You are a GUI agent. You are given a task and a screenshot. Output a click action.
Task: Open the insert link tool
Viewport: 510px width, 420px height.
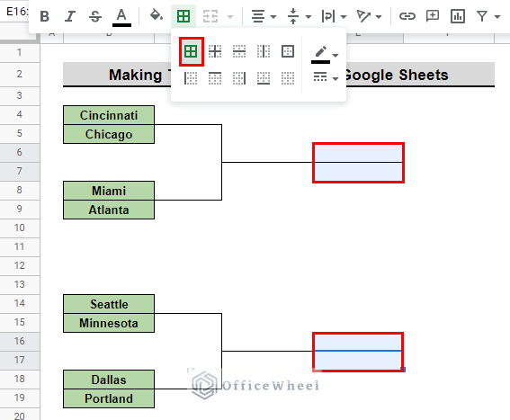(407, 16)
